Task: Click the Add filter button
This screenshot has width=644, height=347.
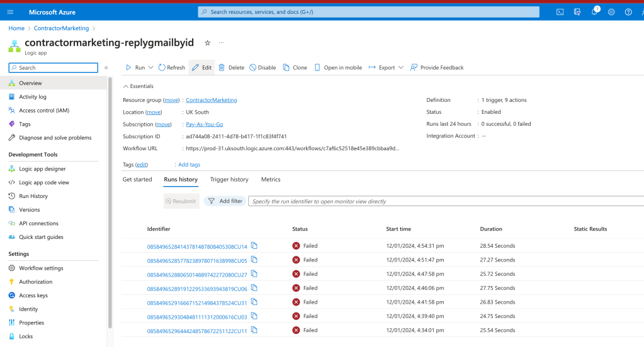Action: [225, 201]
